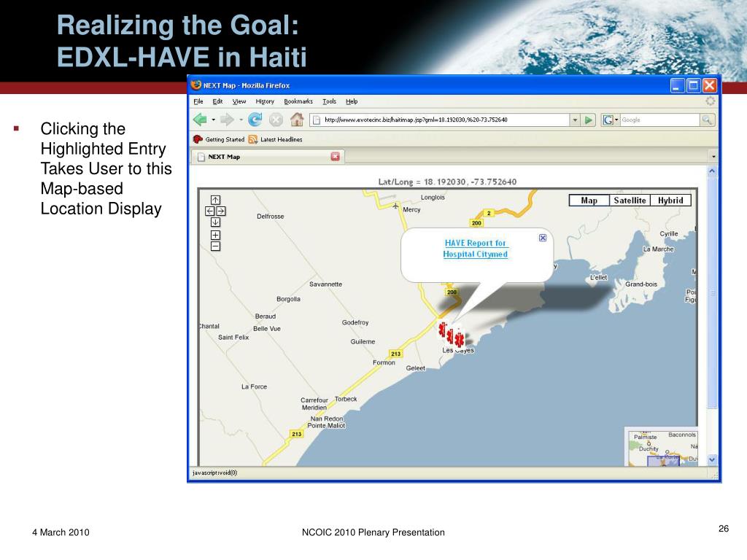Switch to Satellite view type
Screen dimensions: 747x560
[x=630, y=201]
